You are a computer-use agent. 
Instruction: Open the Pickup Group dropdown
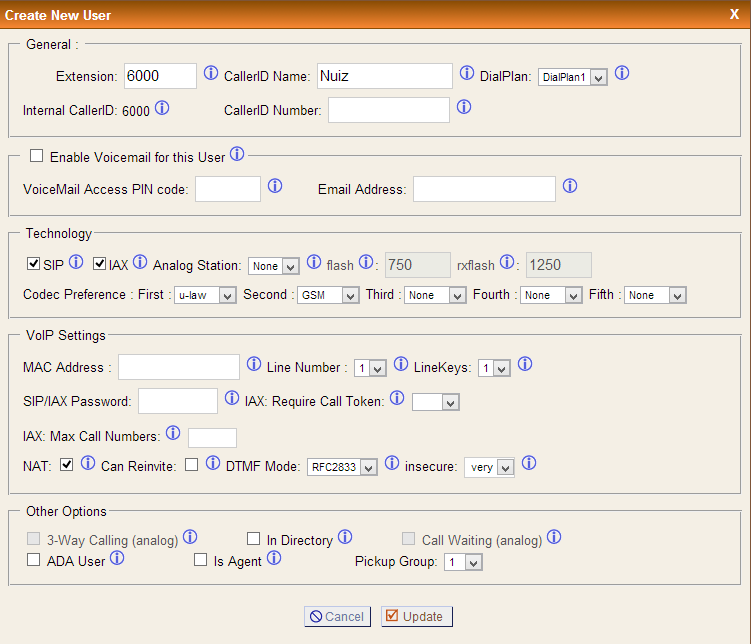point(463,562)
